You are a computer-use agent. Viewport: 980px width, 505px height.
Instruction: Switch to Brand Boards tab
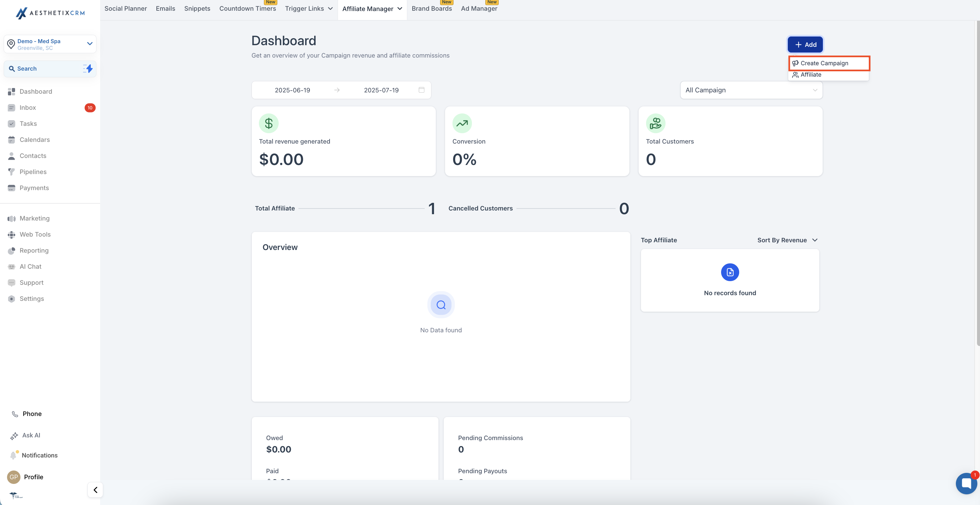431,9
